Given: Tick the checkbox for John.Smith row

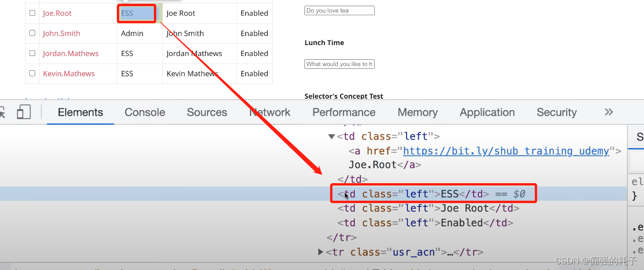Looking at the screenshot, I should (32, 33).
